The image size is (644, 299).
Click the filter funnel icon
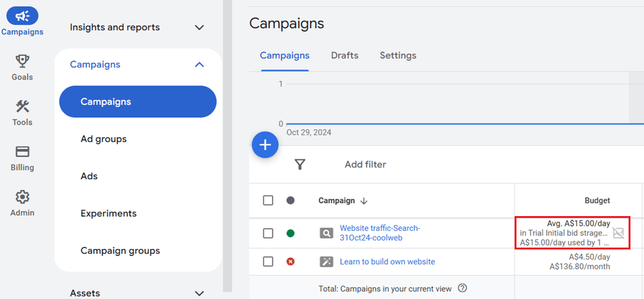tap(299, 165)
